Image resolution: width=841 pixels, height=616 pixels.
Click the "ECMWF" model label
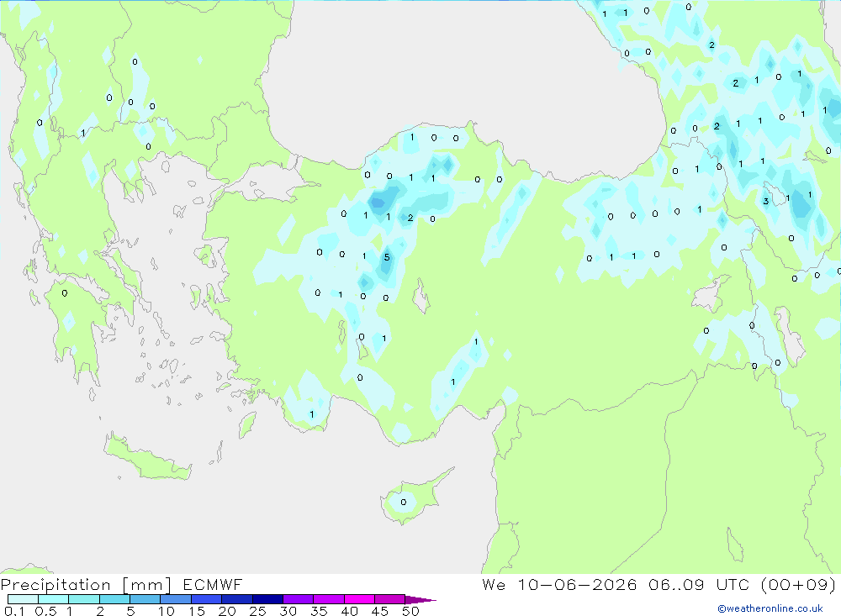pyautogui.click(x=213, y=584)
